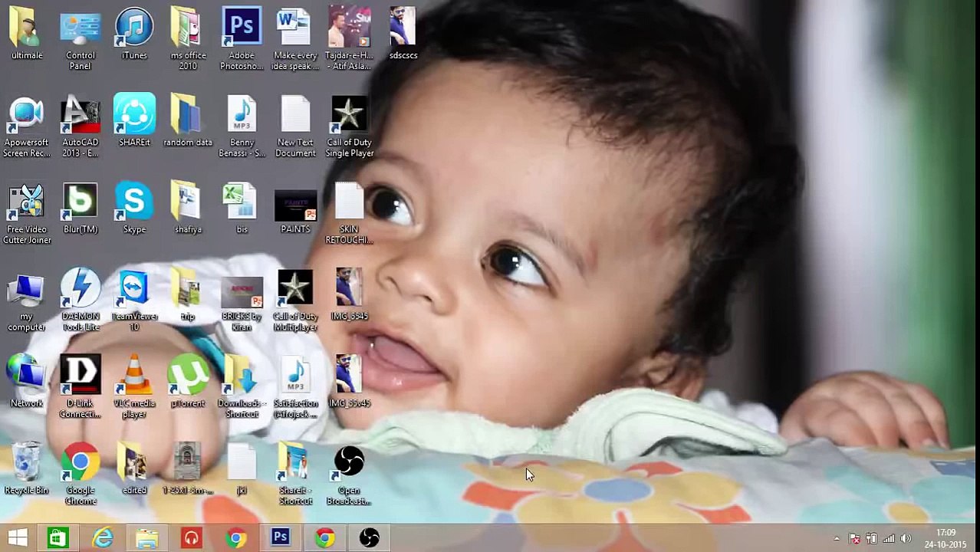The width and height of the screenshot is (980, 552).
Task: Select the Apowersoft Screen Recorder icon
Action: click(x=27, y=115)
